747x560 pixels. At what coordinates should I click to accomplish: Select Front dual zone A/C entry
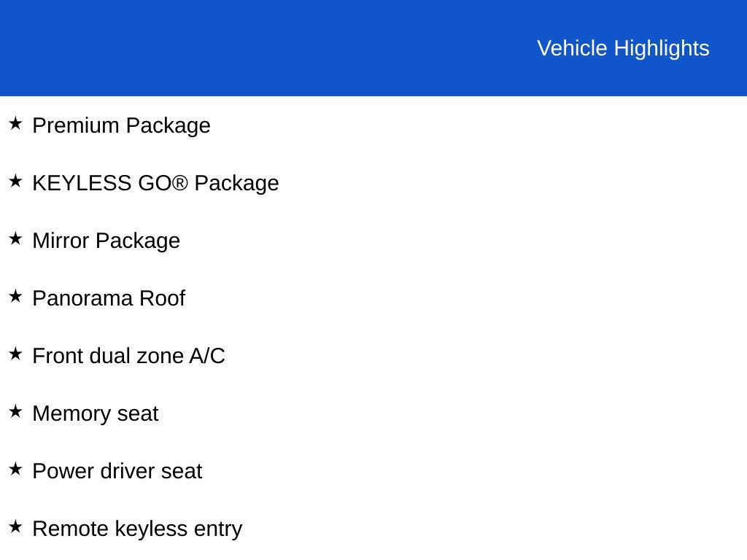point(128,356)
